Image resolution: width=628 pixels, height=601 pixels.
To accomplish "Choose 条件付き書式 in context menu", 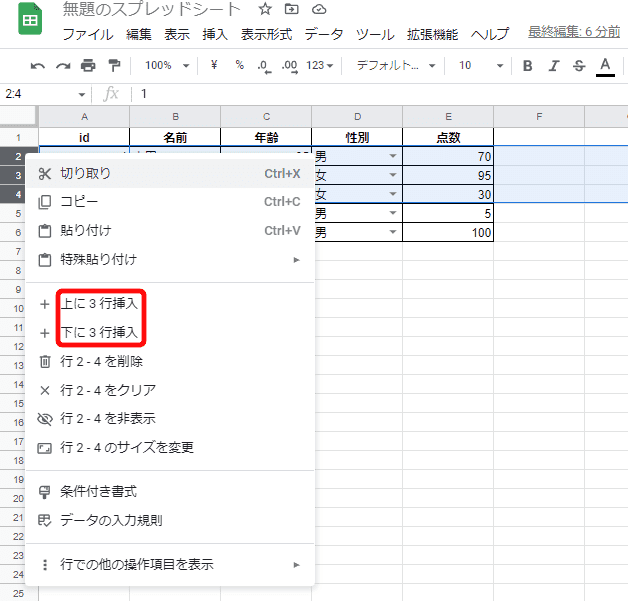I will point(170,492).
